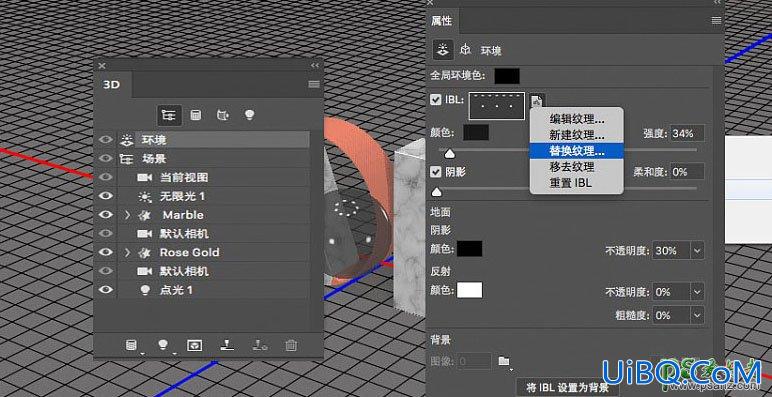The image size is (772, 397).
Task: Click the 柔和度 0% input field
Action: point(686,171)
